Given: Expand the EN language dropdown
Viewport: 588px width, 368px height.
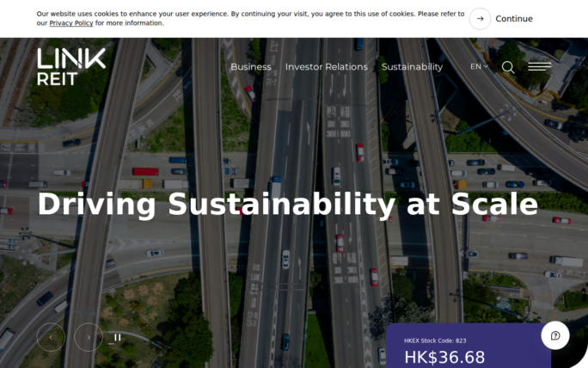Looking at the screenshot, I should 479,66.
